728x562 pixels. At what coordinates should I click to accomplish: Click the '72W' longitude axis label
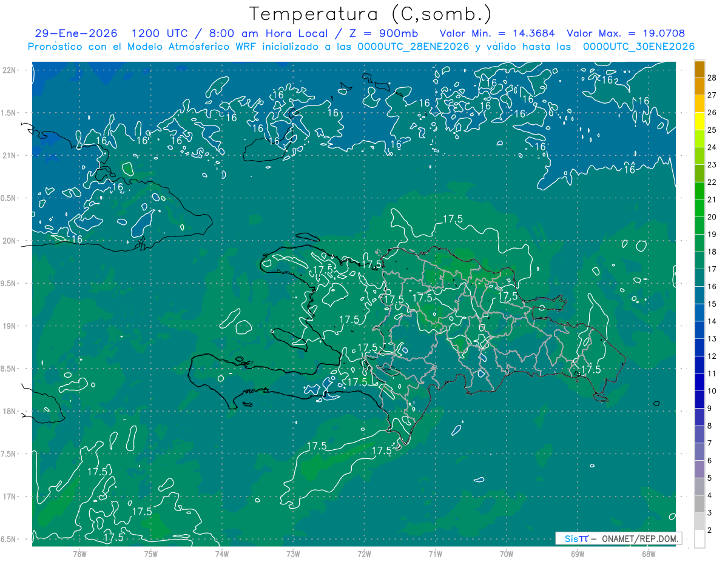pos(365,554)
